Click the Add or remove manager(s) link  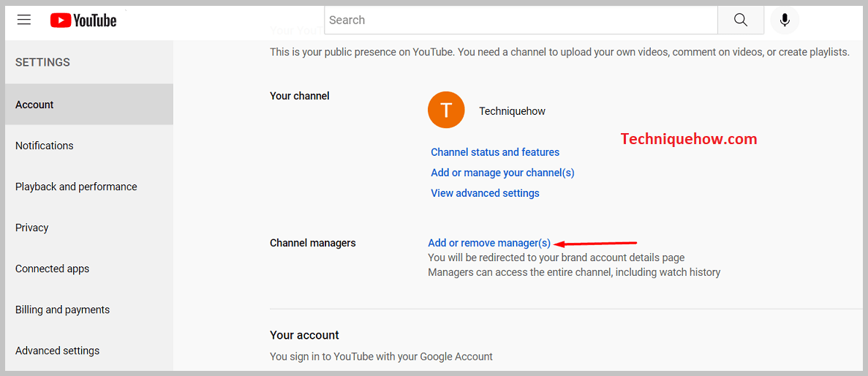tap(489, 243)
